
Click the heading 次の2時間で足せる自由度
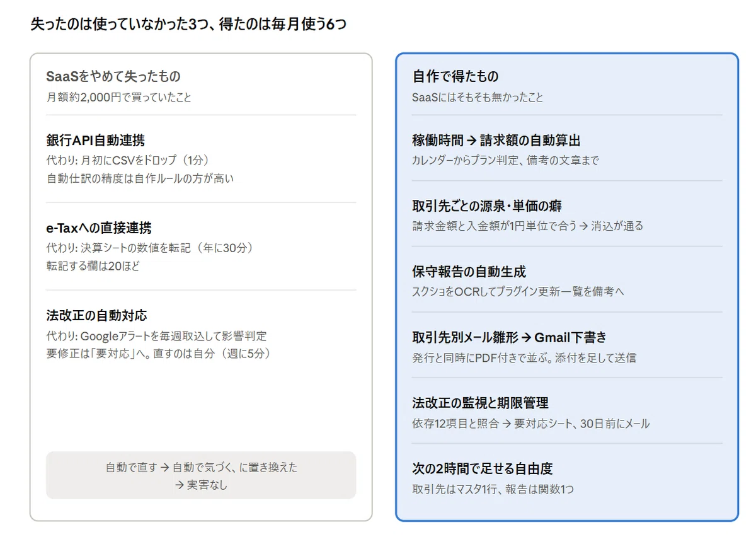[x=483, y=469]
